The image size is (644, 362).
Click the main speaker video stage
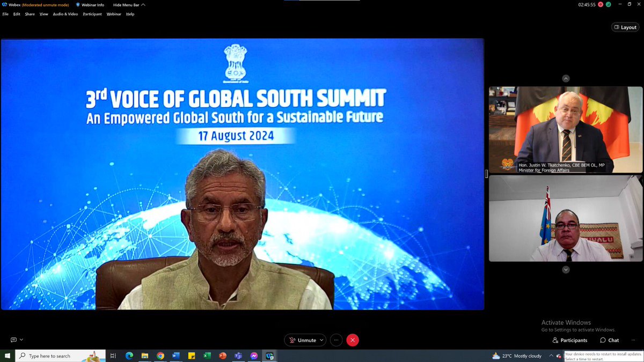(x=243, y=174)
